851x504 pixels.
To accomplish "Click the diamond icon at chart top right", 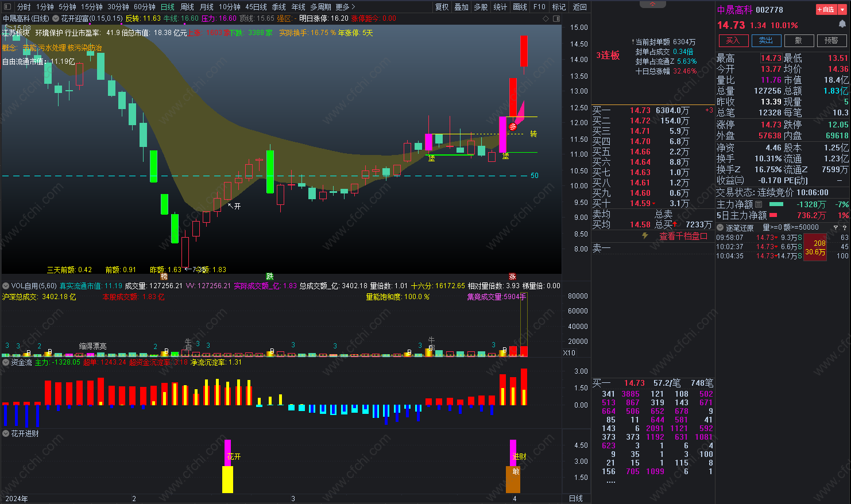I will 546,18.
